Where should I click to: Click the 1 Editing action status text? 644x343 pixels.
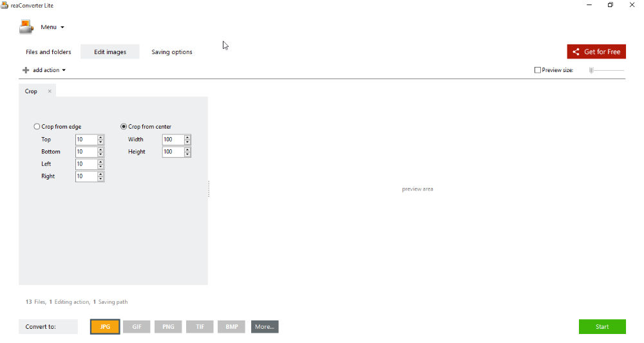[70, 302]
